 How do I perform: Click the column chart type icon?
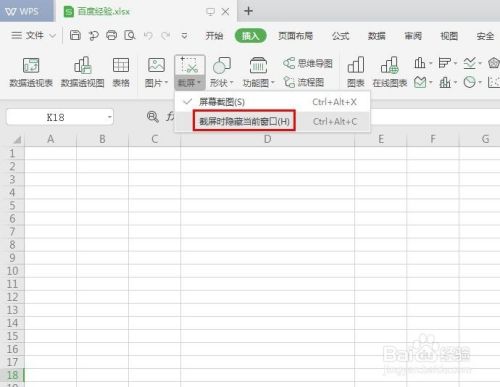[420, 63]
